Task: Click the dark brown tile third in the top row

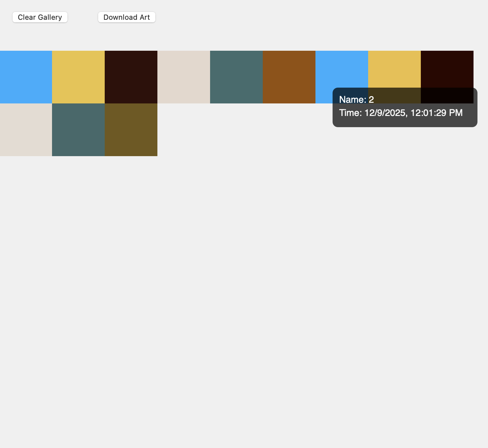Action: pyautogui.click(x=131, y=76)
